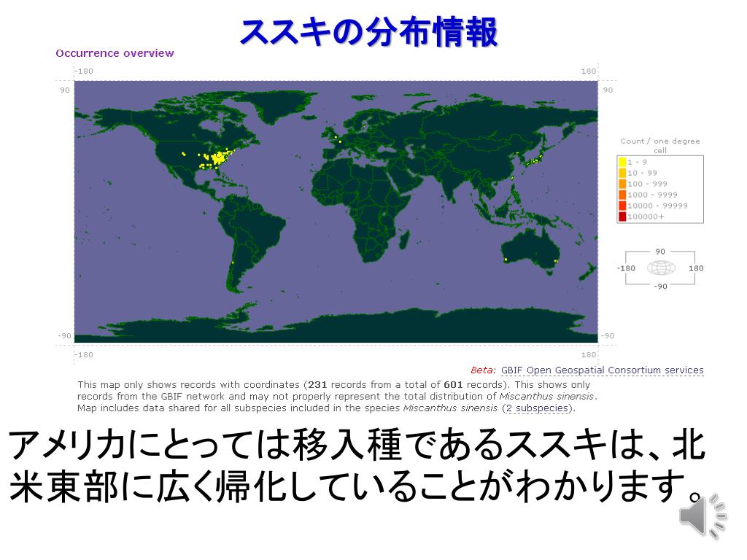The height and width of the screenshot is (560, 747).
Task: Click the bold '231' records count
Action: click(317, 384)
